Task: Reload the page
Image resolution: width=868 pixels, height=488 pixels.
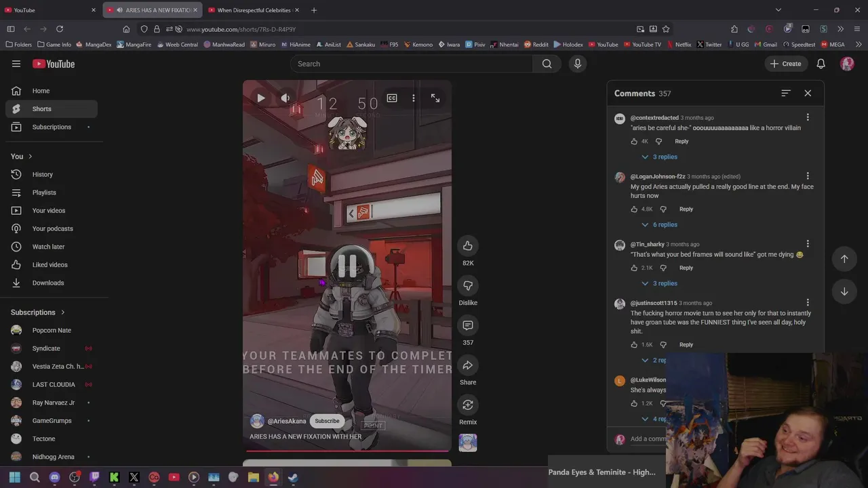Action: 60,29
